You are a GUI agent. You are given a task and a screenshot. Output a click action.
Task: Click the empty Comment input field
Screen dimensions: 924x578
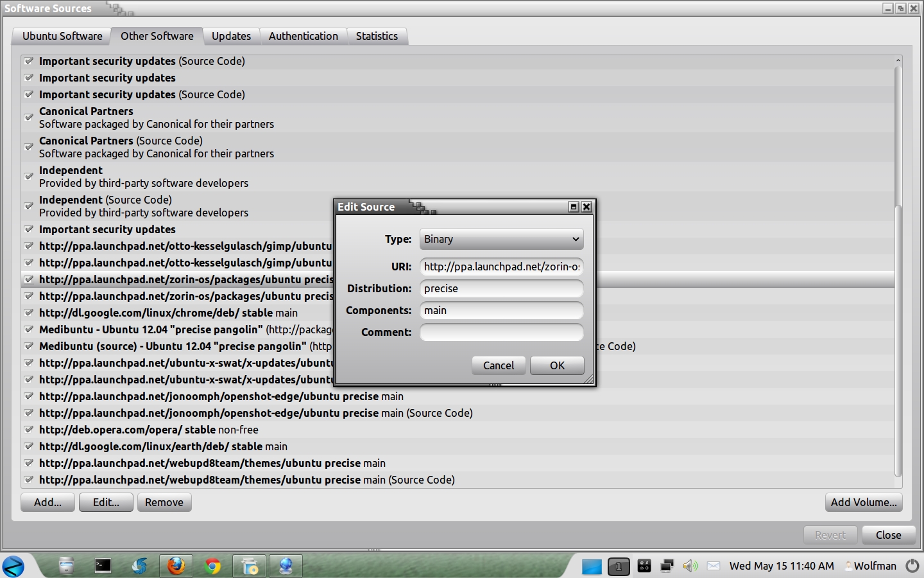coord(501,332)
